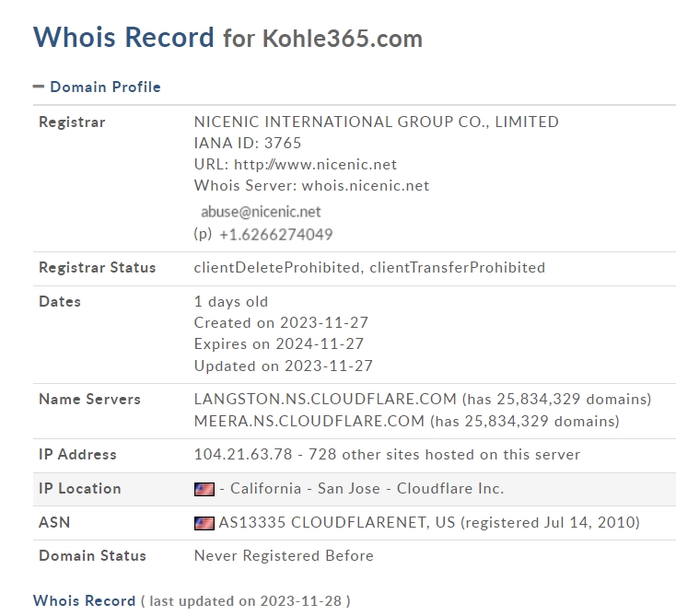The width and height of the screenshot is (676, 616).
Task: Click the California - San Jose location text
Action: (x=305, y=488)
